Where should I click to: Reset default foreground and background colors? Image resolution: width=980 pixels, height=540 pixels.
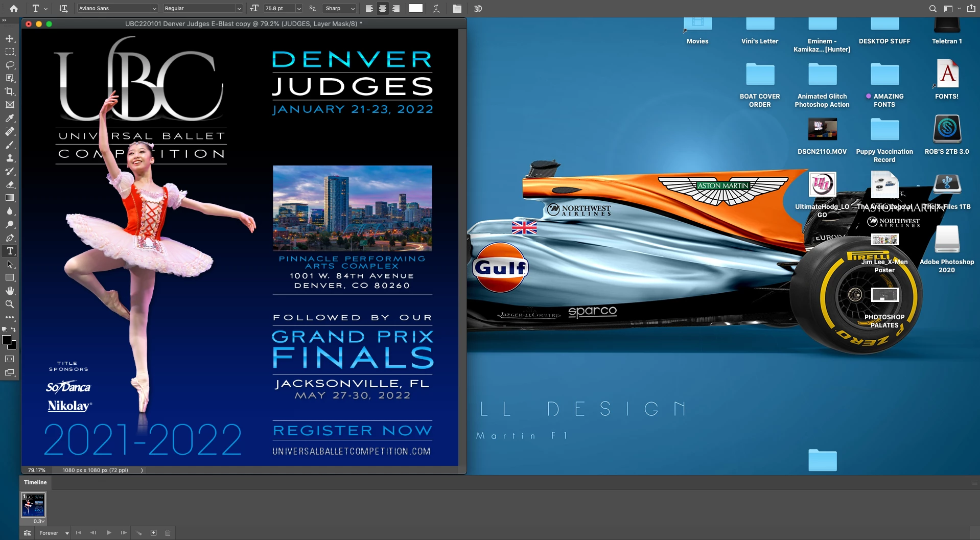5,330
